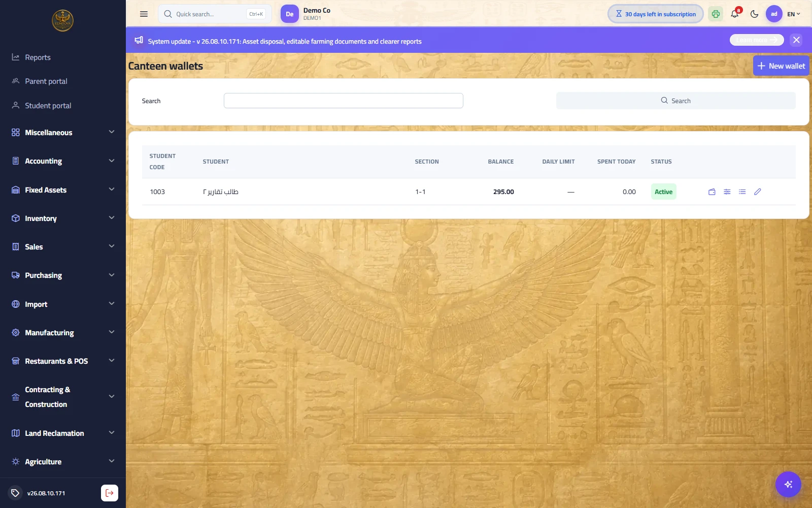Expand the Contracting & Construction menu chevron
812x508 pixels.
tap(112, 397)
